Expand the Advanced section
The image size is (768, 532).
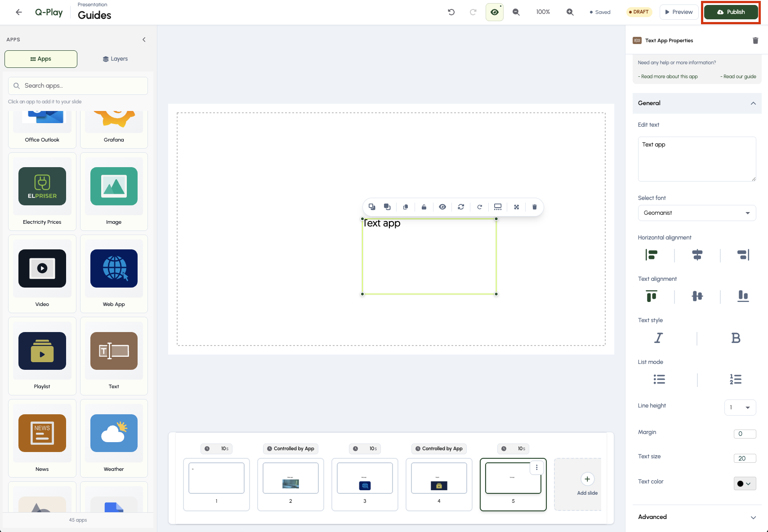[697, 517]
